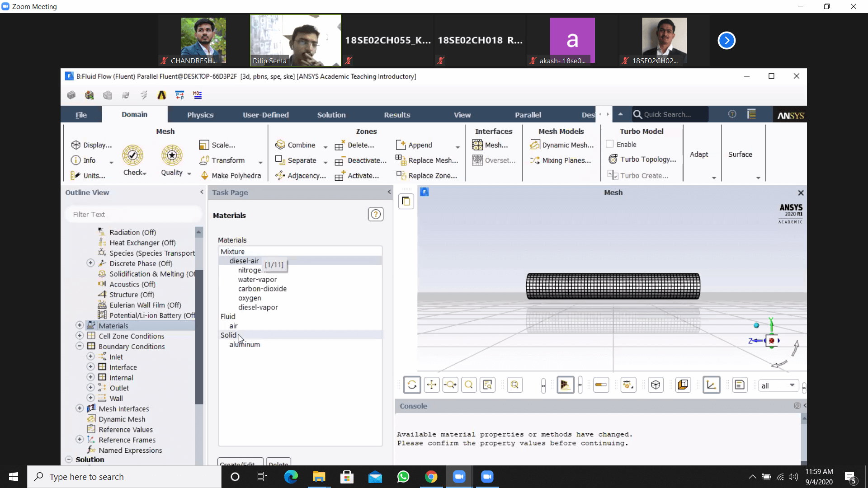Click the Check mesh icon
868x488 pixels.
coord(132,155)
